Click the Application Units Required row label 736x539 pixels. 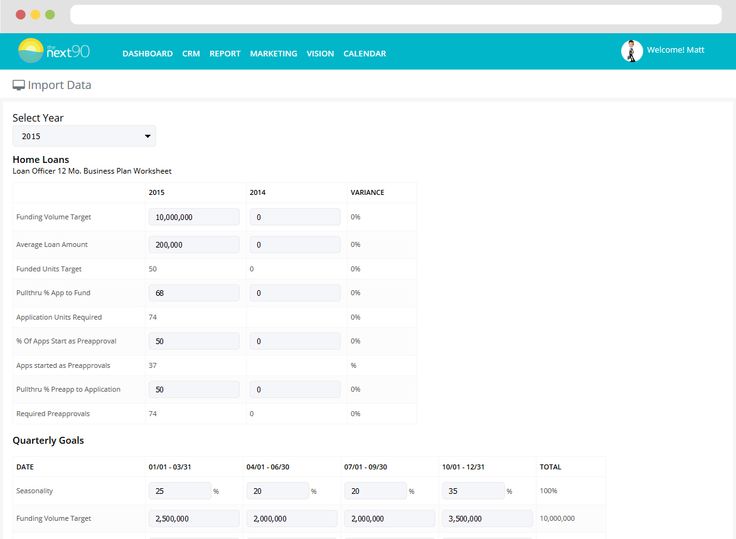coord(59,317)
